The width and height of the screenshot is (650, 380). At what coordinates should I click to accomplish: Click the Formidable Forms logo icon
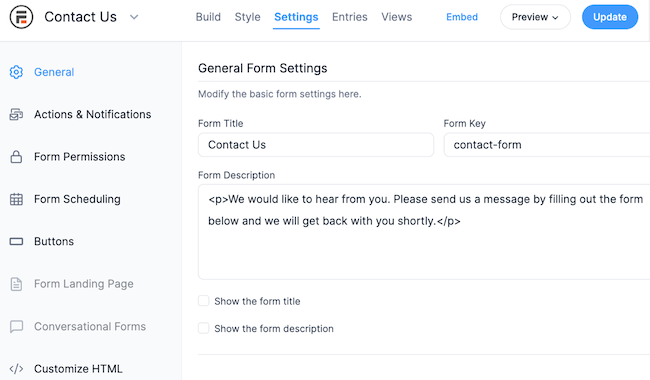(21, 17)
